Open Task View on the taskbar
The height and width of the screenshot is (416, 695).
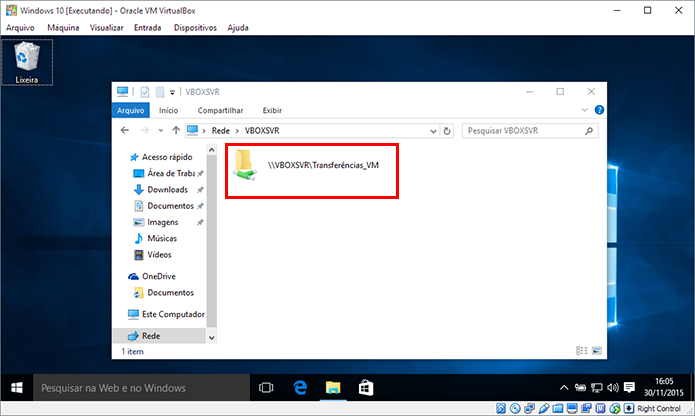266,388
